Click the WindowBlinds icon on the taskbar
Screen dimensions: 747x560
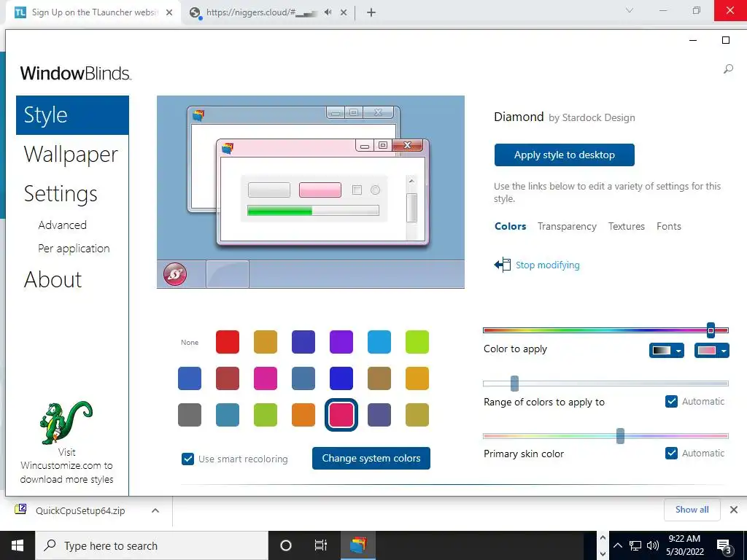point(357,545)
